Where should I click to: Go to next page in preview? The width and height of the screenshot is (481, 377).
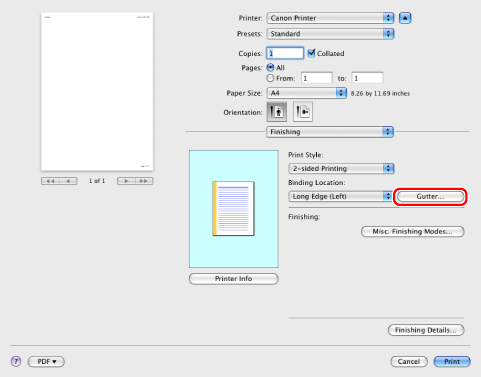click(x=126, y=181)
